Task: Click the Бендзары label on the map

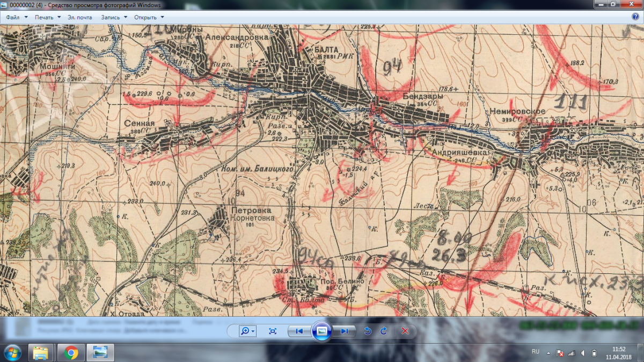Action: [423, 96]
